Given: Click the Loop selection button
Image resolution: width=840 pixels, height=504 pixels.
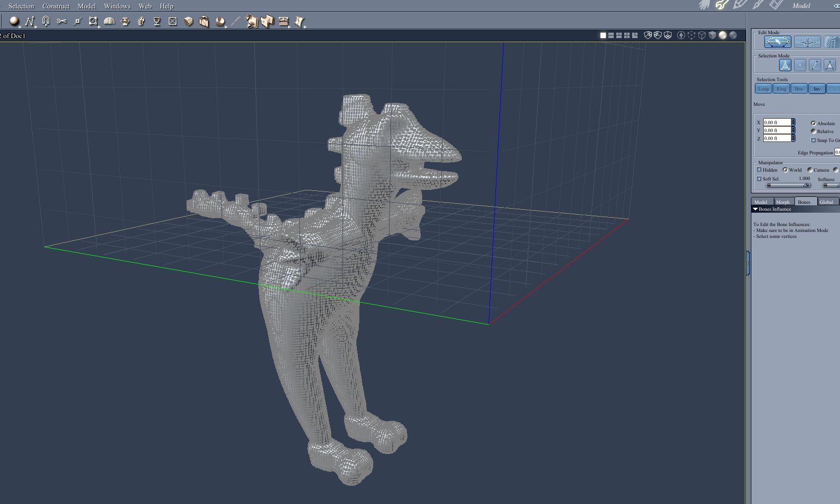Looking at the screenshot, I should coord(763,89).
